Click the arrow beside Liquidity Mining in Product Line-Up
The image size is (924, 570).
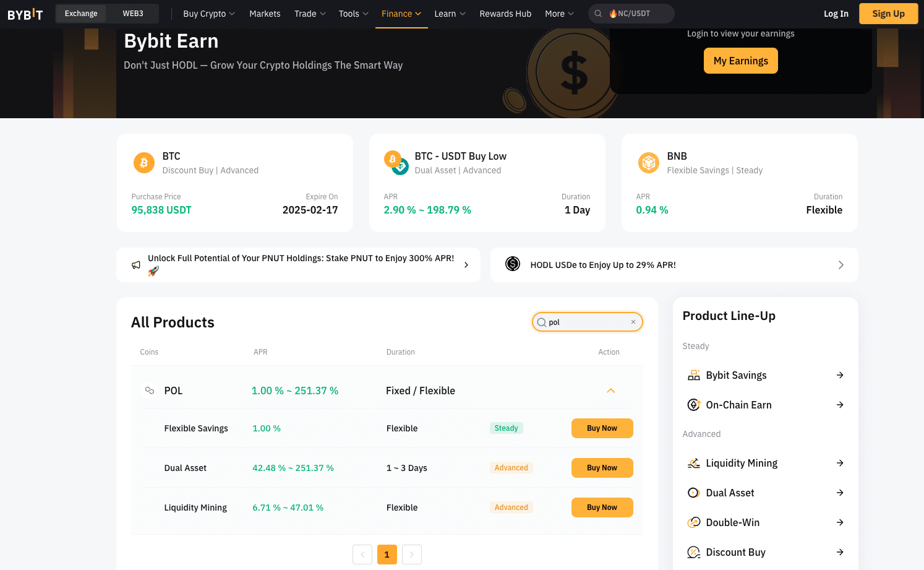(x=840, y=463)
